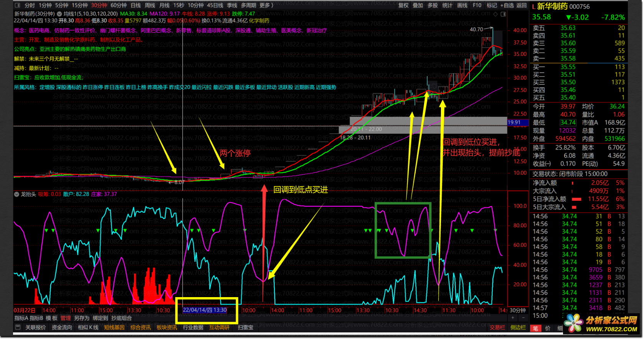Click the 卖一 35.58 order row
This screenshot has height=339, width=644.
(578, 58)
